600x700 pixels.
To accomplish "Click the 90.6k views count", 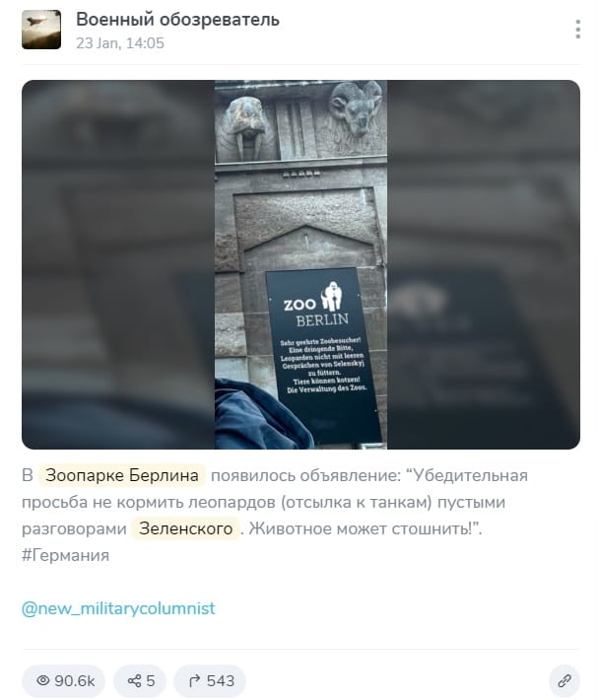I will click(x=75, y=681).
